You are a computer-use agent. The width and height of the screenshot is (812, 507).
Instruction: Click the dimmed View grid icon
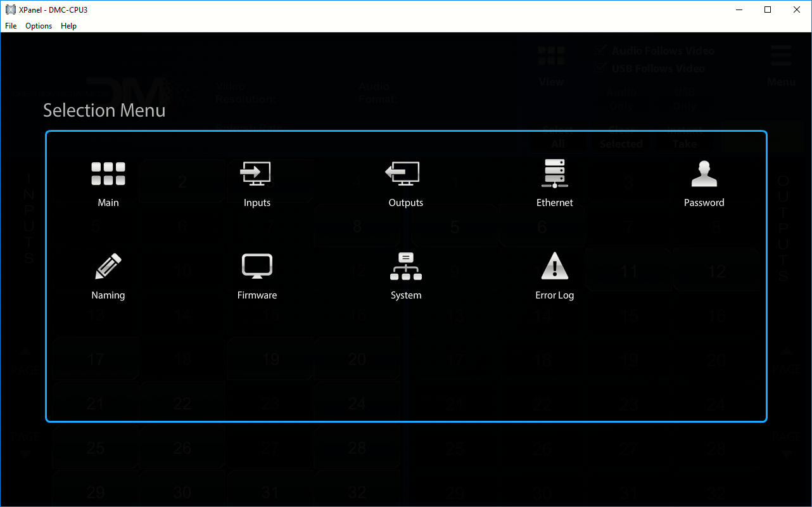click(551, 56)
